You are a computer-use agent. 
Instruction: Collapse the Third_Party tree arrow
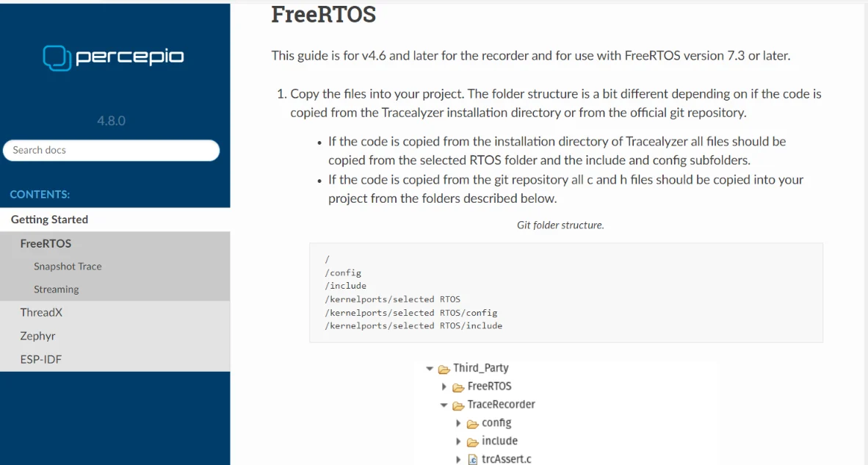[x=430, y=369]
